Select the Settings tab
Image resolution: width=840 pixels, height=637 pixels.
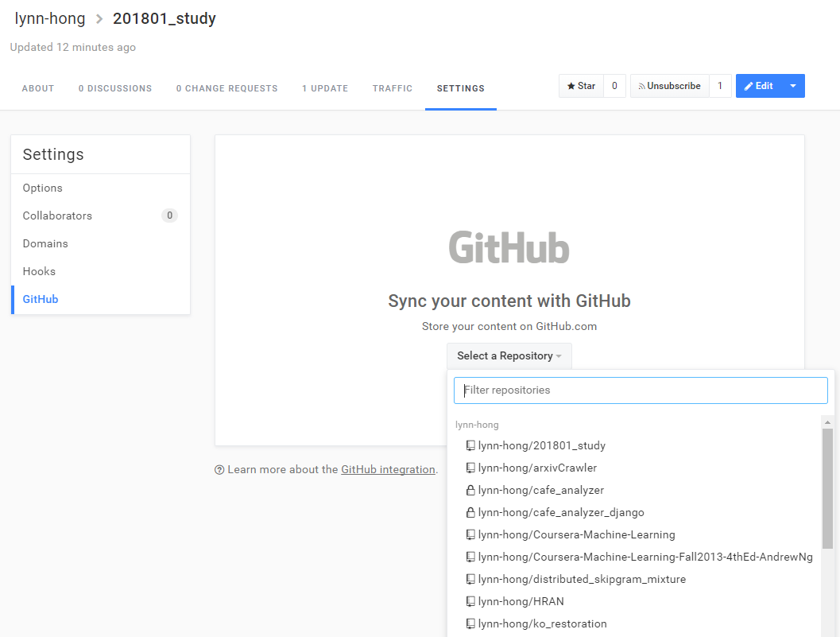(461, 88)
